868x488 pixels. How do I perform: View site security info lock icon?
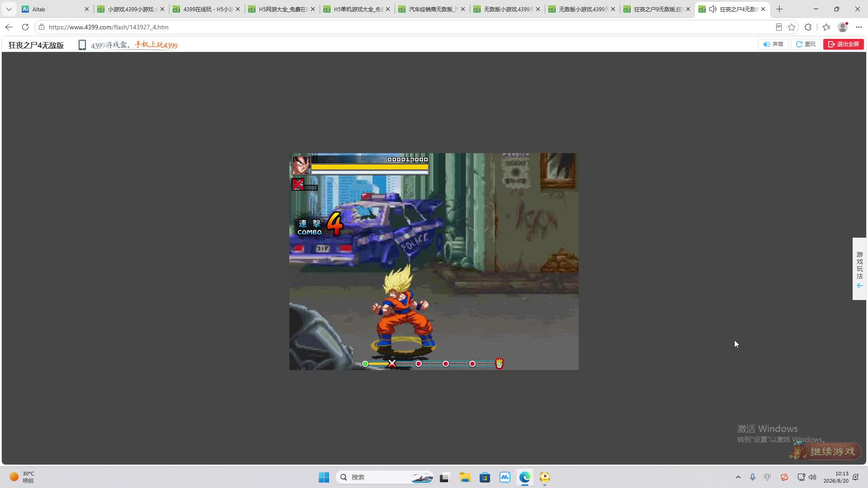(42, 27)
